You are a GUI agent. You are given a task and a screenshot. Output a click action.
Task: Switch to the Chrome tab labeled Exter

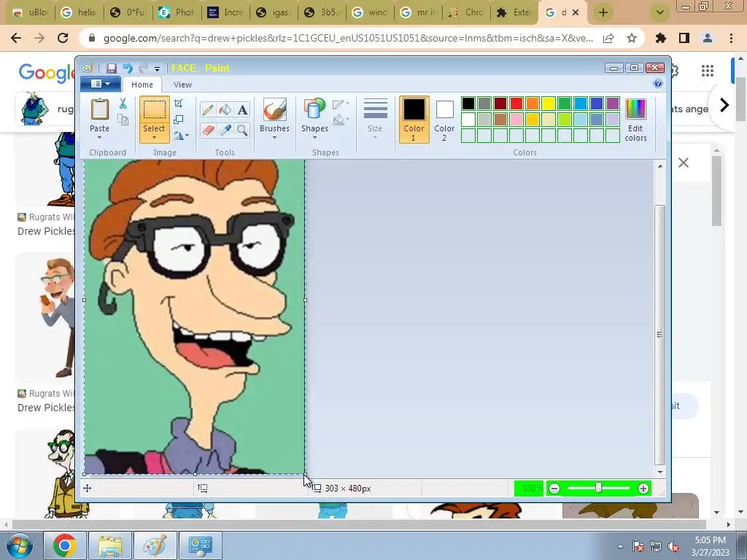pyautogui.click(x=514, y=13)
